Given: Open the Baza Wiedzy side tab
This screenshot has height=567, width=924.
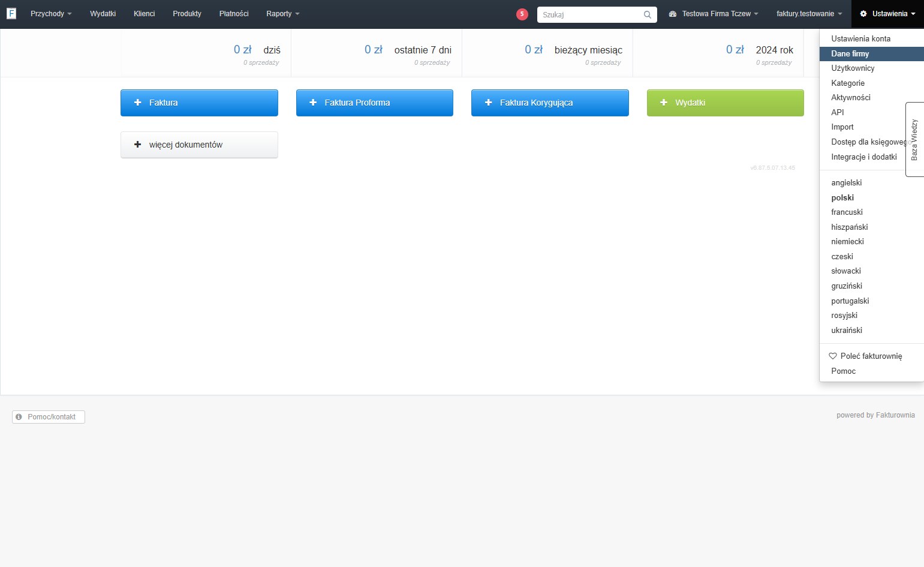Looking at the screenshot, I should 914,139.
